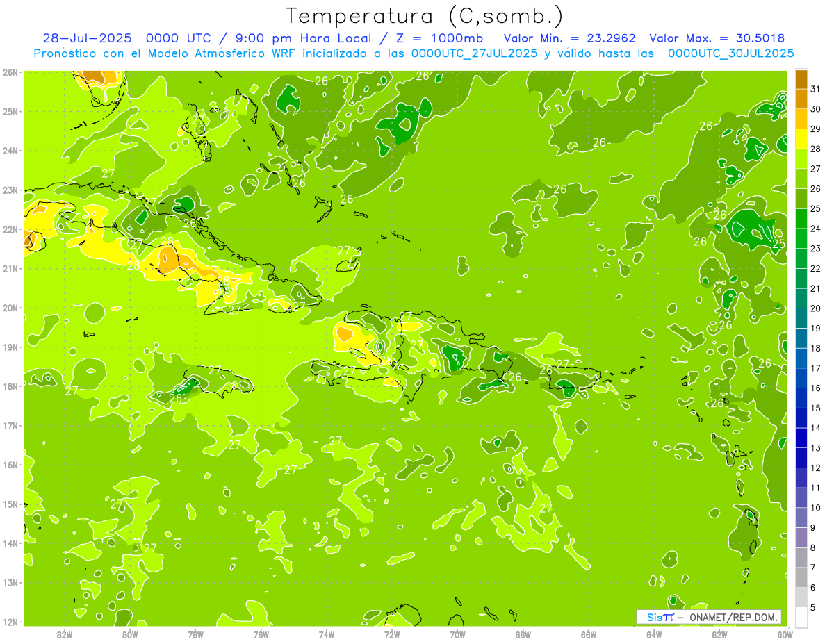Click the "72W" longitude axis label
Image resolution: width=834 pixels, height=644 pixels.
(x=392, y=634)
